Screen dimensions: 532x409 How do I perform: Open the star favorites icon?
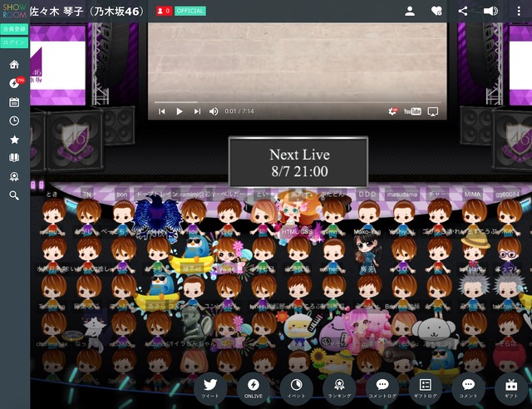coord(14,140)
